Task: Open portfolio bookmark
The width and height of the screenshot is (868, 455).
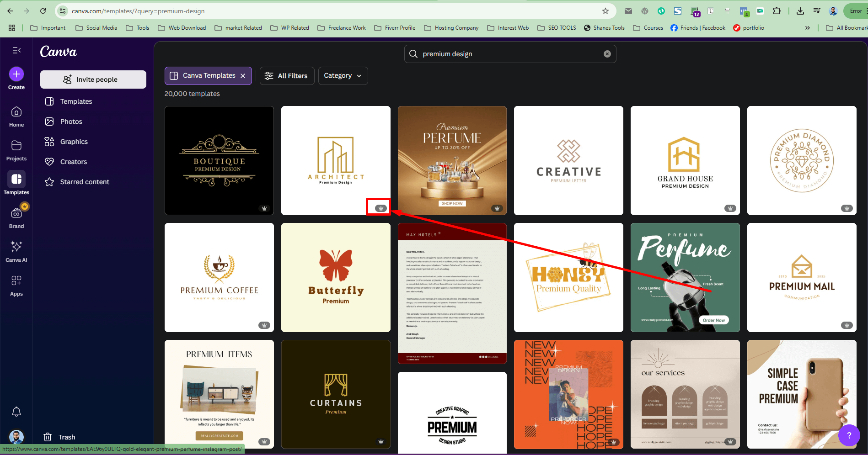Action: pos(749,28)
